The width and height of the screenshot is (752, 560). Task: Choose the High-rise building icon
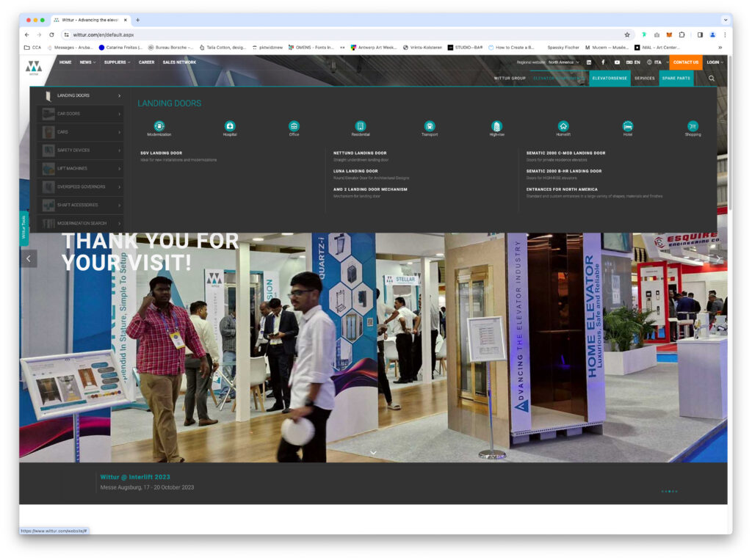click(x=496, y=126)
